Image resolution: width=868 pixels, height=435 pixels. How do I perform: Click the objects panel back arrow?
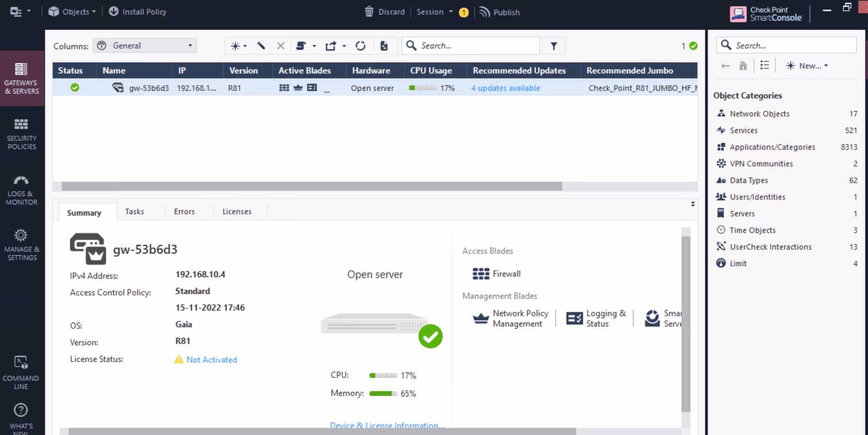pyautogui.click(x=726, y=66)
